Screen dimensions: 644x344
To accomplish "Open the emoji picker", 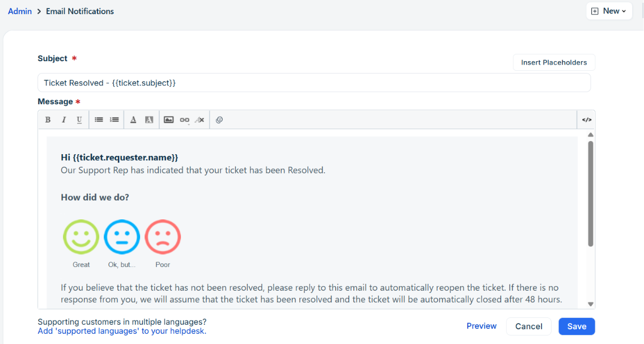I will pos(219,120).
